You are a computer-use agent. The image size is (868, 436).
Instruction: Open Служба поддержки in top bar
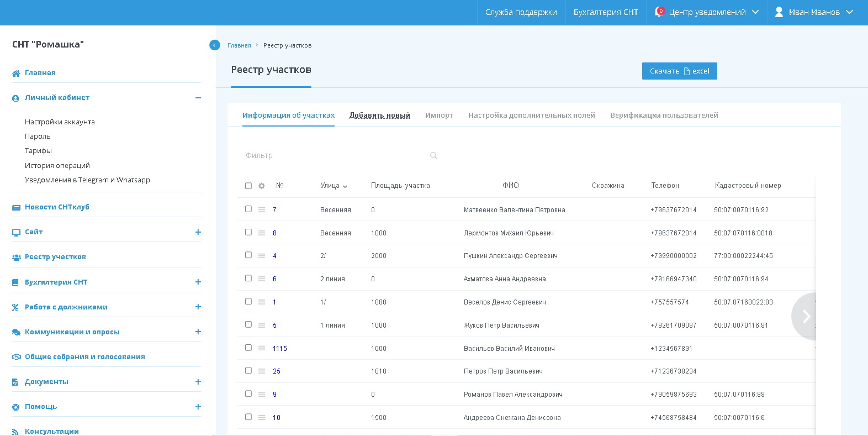coord(521,12)
